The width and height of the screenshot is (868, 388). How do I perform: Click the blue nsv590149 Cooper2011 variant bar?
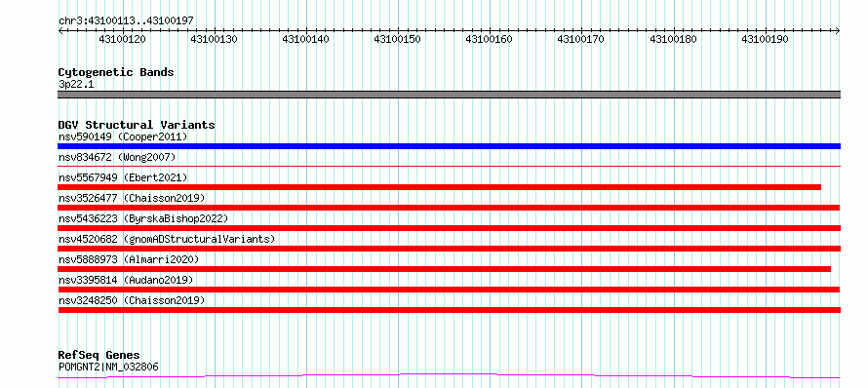click(x=449, y=146)
